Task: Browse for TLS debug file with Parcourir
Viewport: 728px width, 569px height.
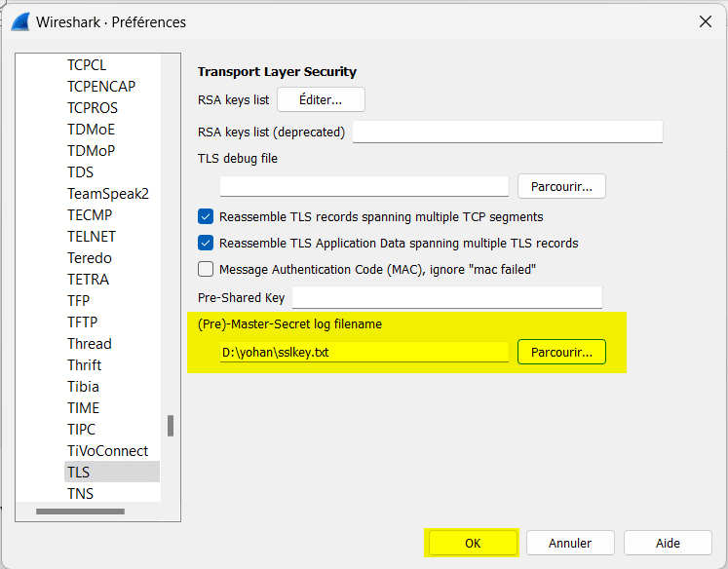Action: (561, 185)
